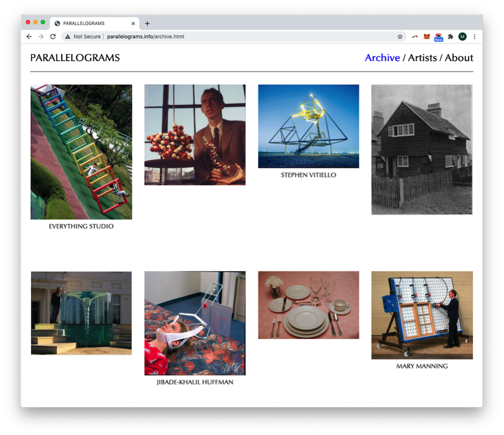View the Not Secure warning info

[83, 36]
